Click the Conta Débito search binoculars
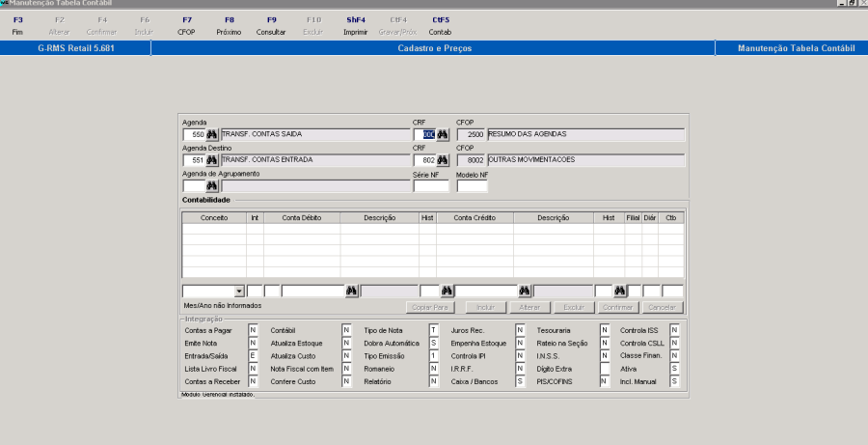The image size is (868, 445). click(x=352, y=291)
